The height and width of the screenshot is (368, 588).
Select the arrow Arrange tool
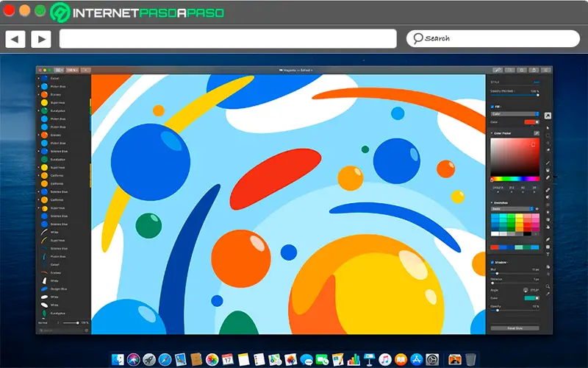[548, 128]
